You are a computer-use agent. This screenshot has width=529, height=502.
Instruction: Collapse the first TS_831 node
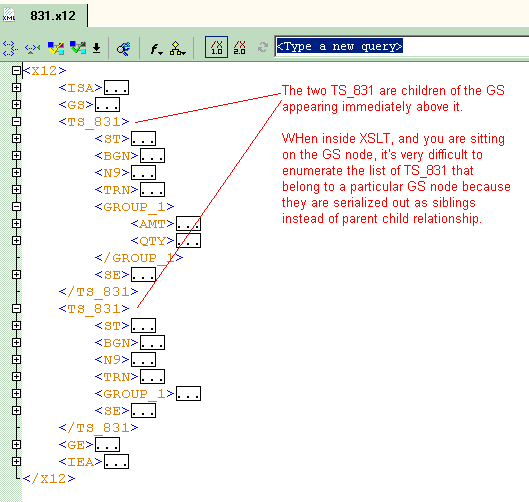pos(16,121)
